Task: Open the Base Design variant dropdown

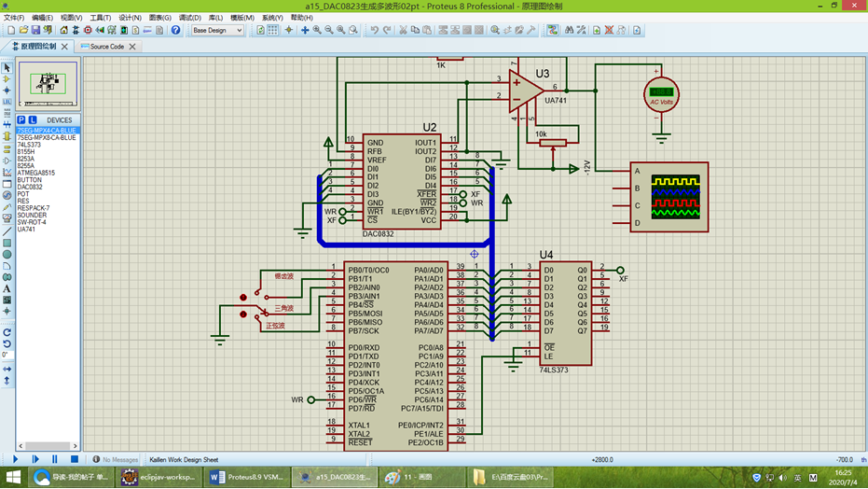Action: click(x=217, y=31)
